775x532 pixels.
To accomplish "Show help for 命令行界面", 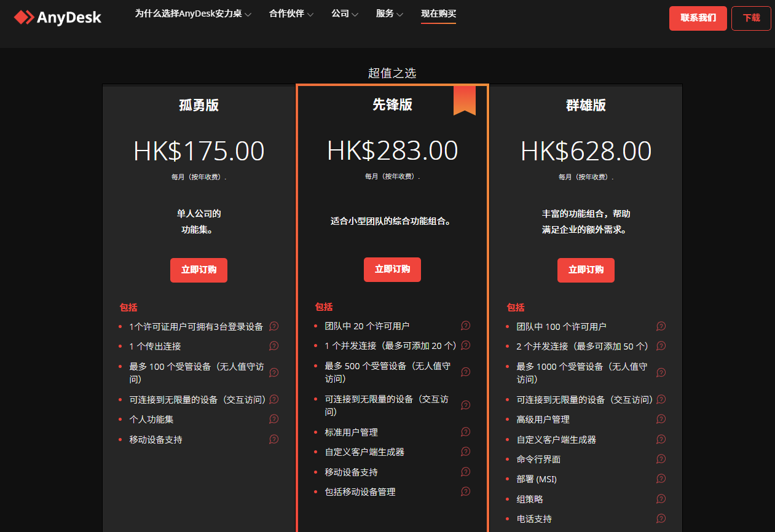I will pos(661,459).
